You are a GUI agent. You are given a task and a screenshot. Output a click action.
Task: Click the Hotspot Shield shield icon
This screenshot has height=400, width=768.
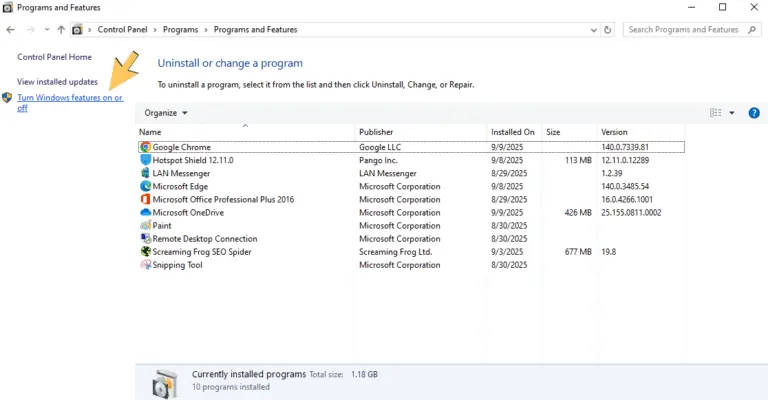[145, 160]
